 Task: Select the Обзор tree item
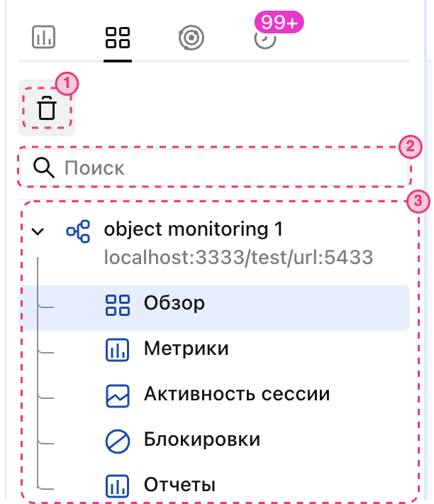pyautogui.click(x=174, y=304)
